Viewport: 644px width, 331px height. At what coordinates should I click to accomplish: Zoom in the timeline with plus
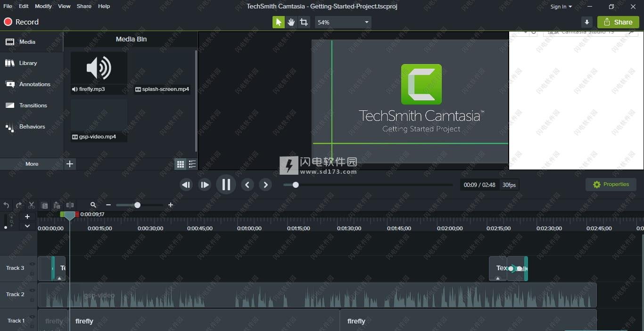[x=171, y=205]
